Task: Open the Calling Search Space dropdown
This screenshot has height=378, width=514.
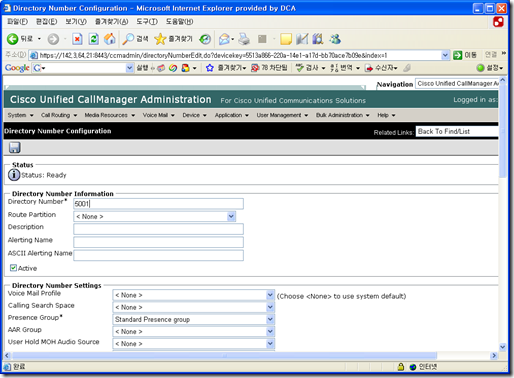Action: tap(194, 307)
